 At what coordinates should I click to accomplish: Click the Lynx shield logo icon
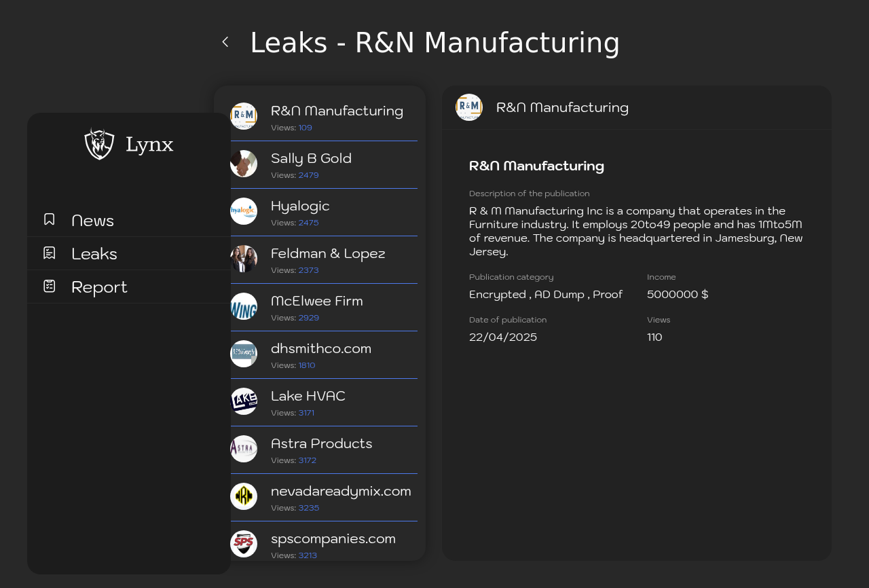(x=99, y=144)
